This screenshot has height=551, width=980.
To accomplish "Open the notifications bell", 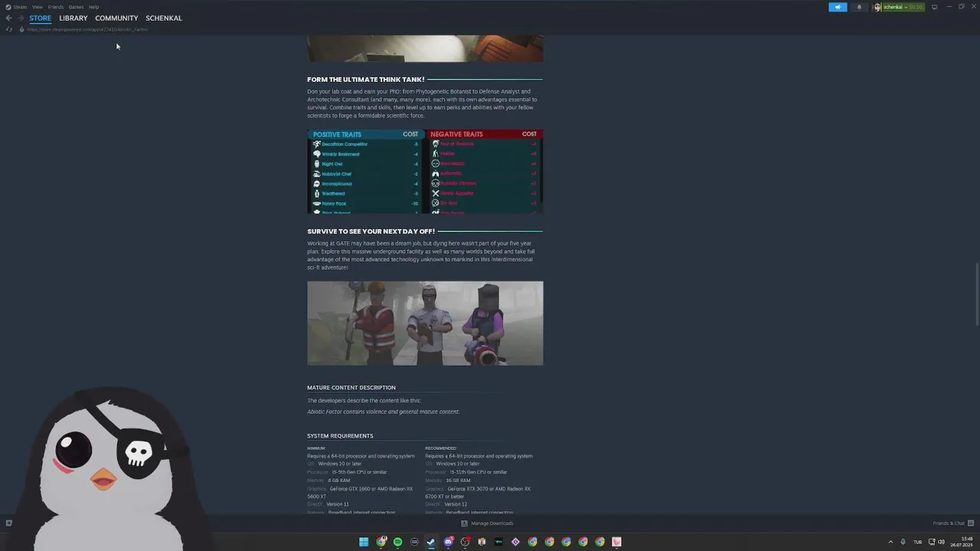I will (x=858, y=7).
